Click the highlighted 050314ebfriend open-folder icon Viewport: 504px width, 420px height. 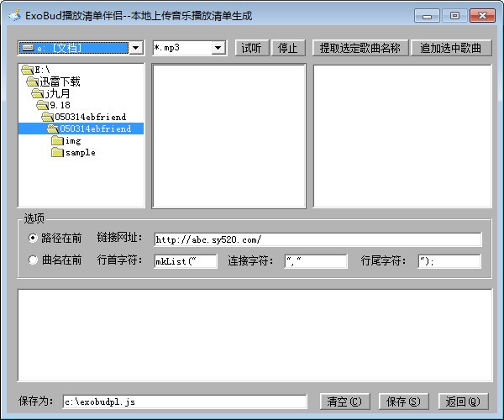(52, 129)
